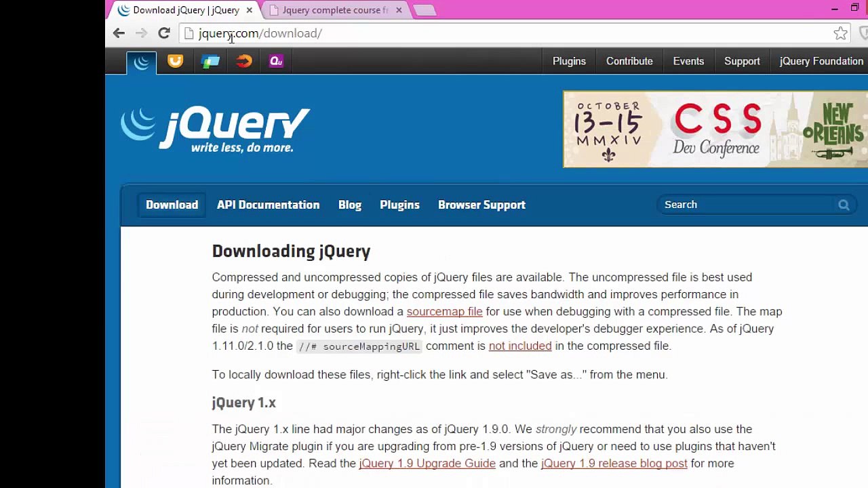Click the jQuery write less do more logo

[216, 129]
